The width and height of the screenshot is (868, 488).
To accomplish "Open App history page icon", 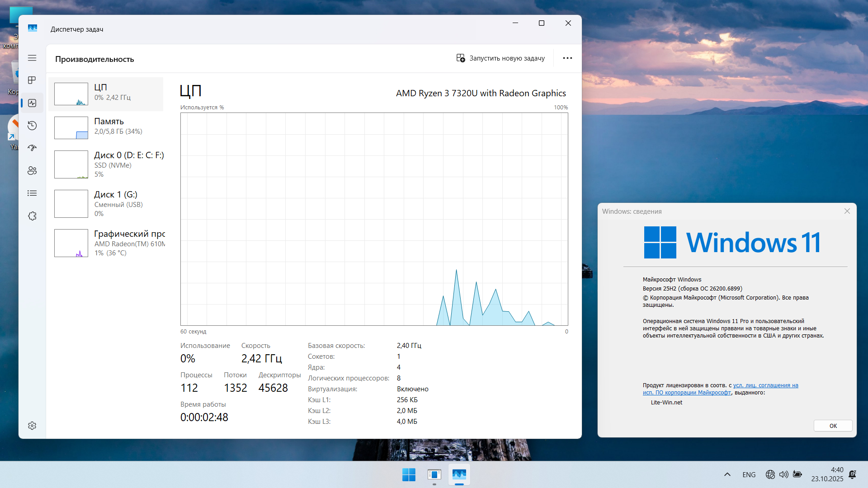I will tap(32, 126).
